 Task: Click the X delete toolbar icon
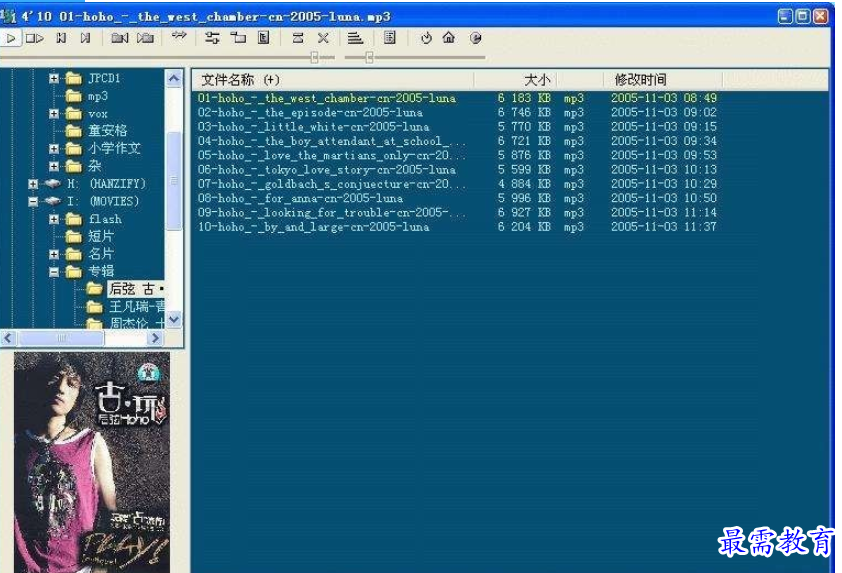[323, 38]
